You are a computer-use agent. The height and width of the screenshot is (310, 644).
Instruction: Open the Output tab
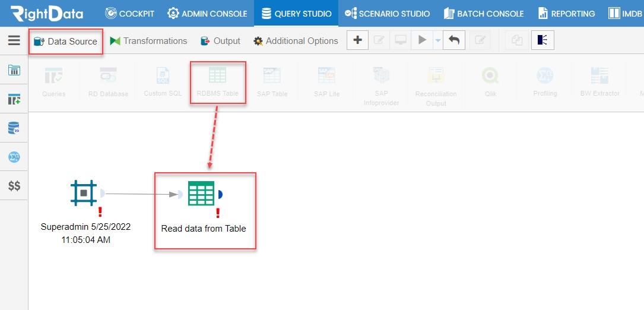(220, 41)
